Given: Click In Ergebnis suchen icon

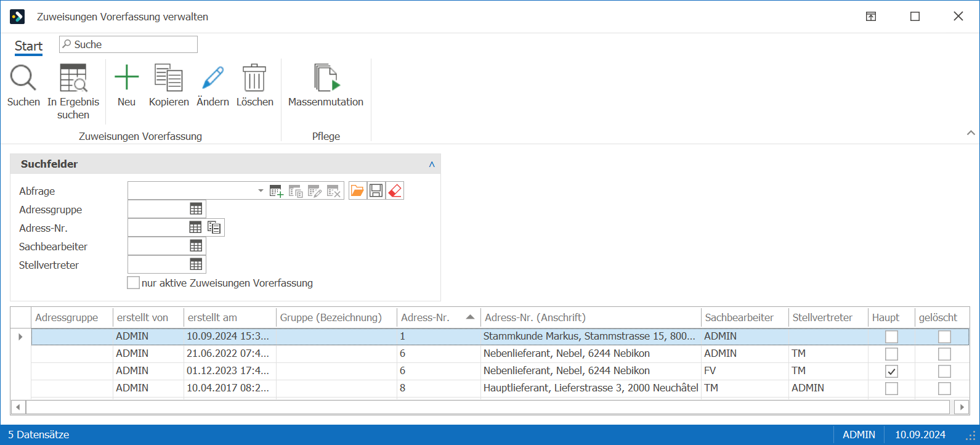Looking at the screenshot, I should pos(73,78).
